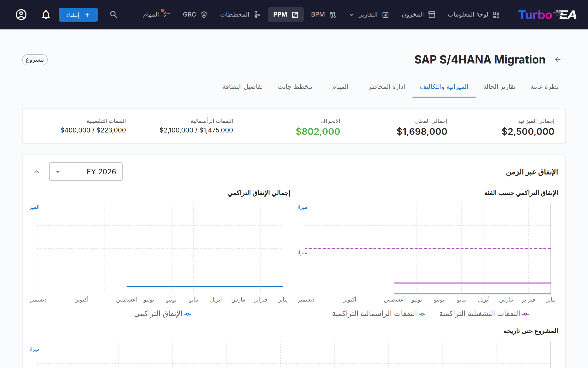Open BPM from the navigation bar
The image size is (588, 368).
click(323, 14)
